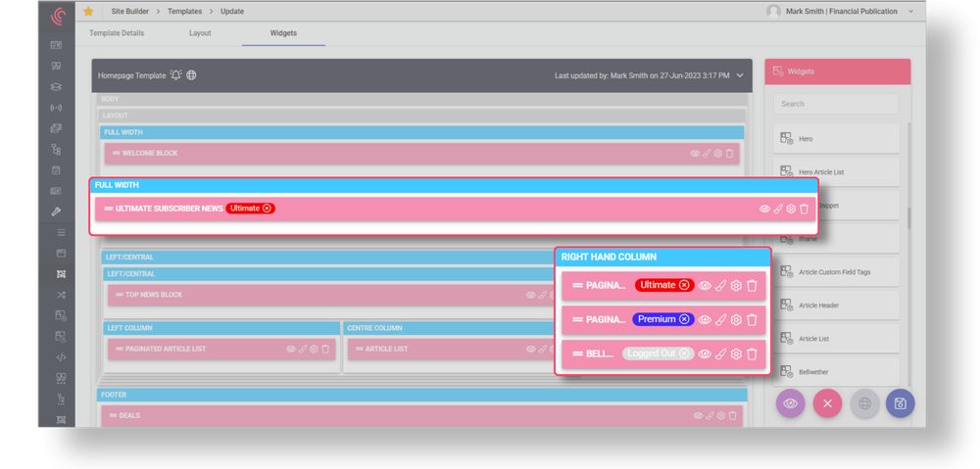The width and height of the screenshot is (980, 469).
Task: Open the Mark Smith account dropdown
Action: tap(910, 11)
